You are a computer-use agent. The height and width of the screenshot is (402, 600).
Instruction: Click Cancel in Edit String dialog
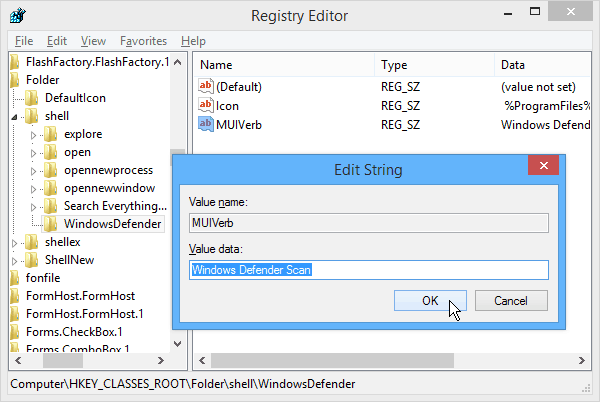[511, 301]
